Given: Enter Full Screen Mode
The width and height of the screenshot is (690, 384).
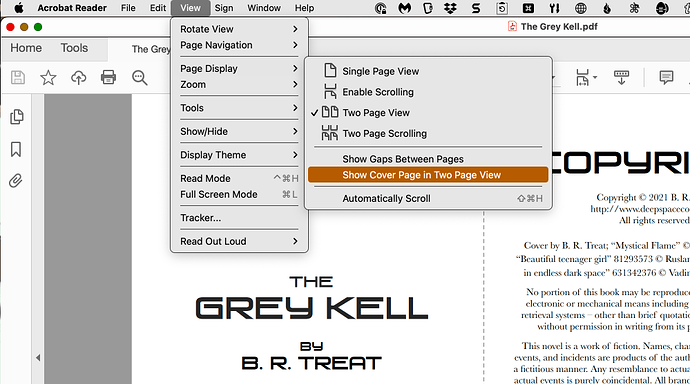Looking at the screenshot, I should point(239,194).
